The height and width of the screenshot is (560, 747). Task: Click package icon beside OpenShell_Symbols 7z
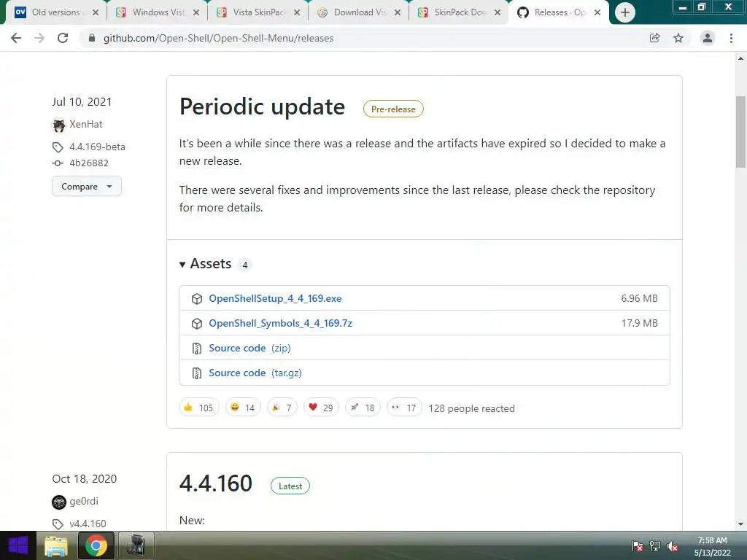197,324
